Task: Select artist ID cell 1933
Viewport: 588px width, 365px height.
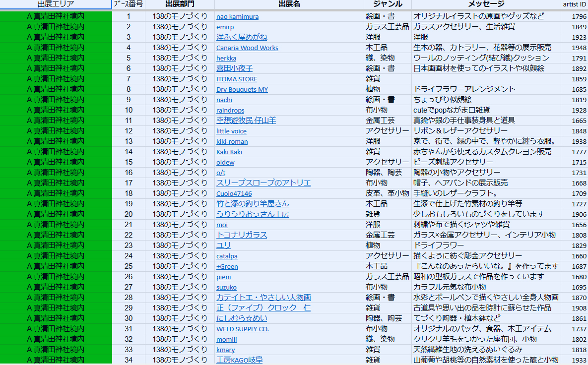Action: point(574,360)
